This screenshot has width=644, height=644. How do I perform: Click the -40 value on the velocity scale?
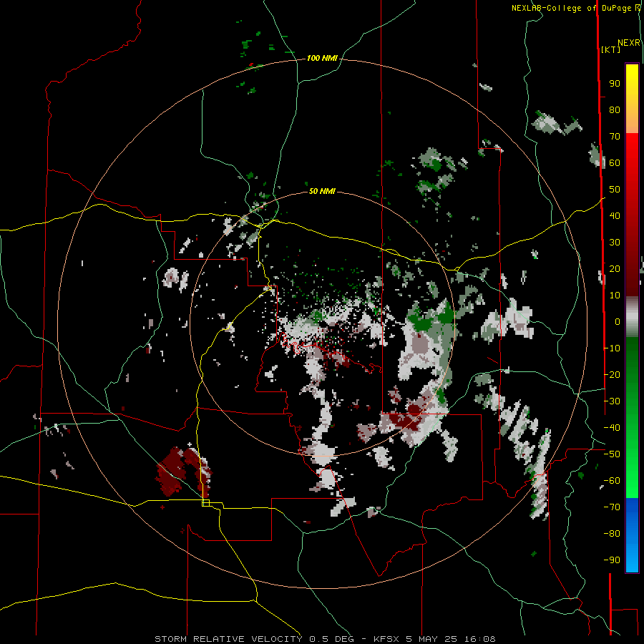coord(612,428)
